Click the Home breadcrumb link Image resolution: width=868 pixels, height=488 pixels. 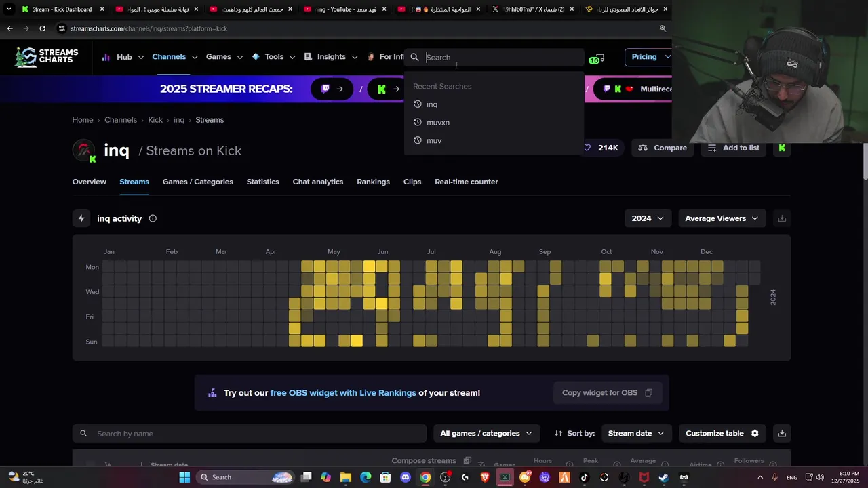point(83,120)
